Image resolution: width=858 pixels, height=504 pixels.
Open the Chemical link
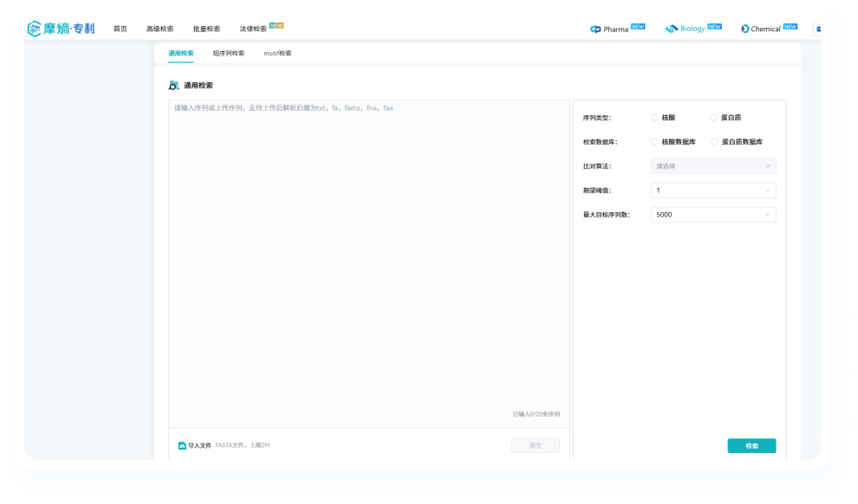pos(765,29)
